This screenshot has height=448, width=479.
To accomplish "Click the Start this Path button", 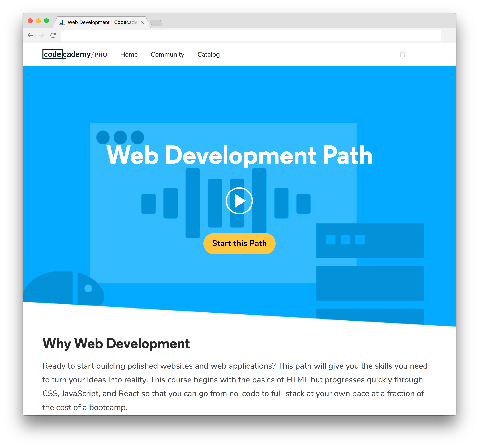I will [x=239, y=243].
